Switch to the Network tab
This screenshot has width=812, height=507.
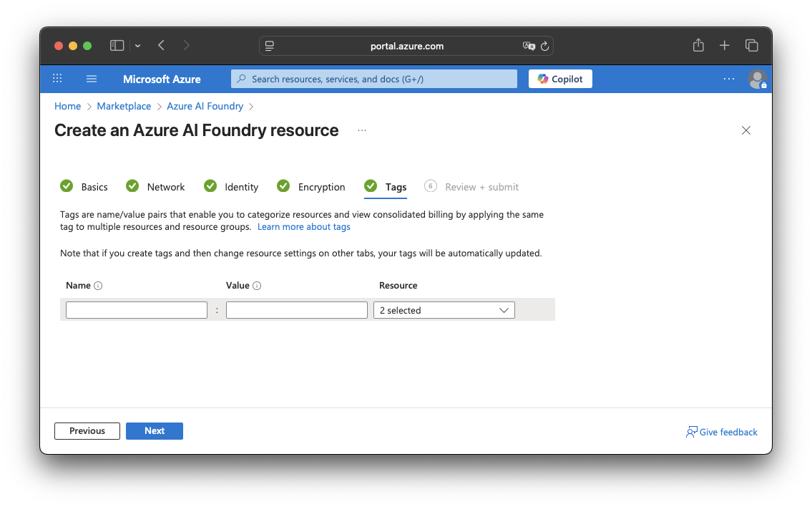[x=155, y=187]
